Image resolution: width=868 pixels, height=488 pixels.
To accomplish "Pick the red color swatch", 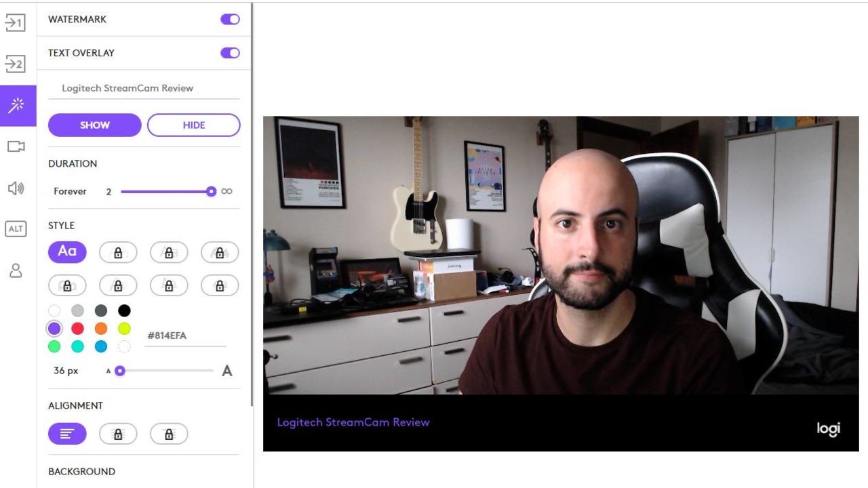I will point(78,329).
